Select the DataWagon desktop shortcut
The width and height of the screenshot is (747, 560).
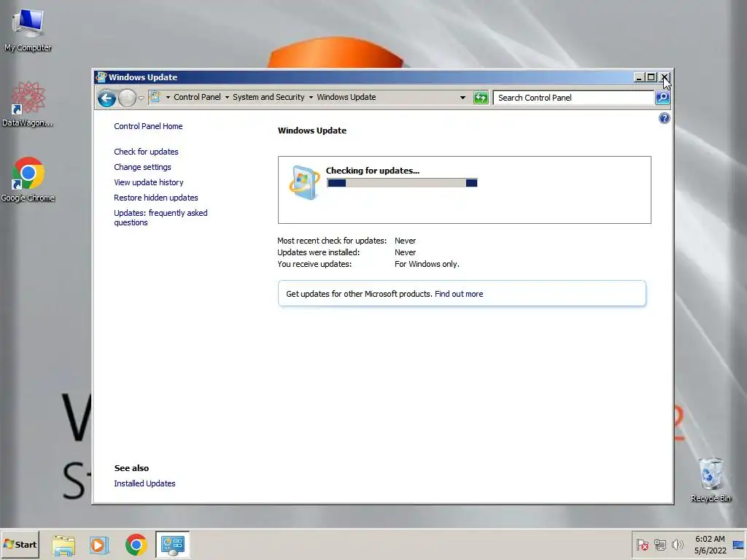pos(28,105)
